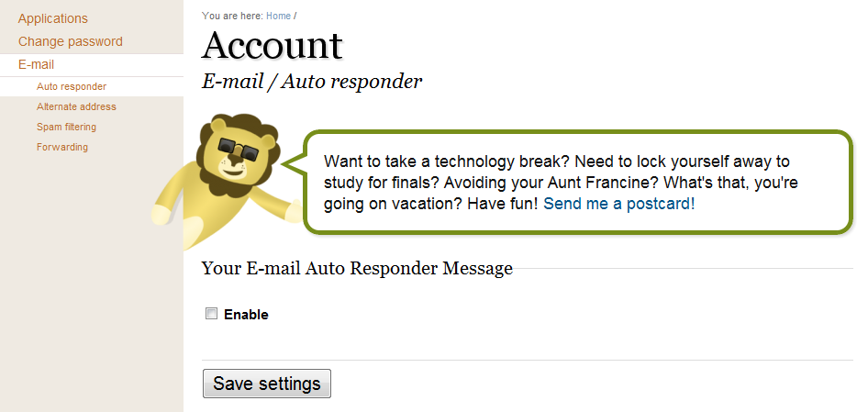Tick the Enable auto responder checkbox
868x412 pixels.
(212, 314)
